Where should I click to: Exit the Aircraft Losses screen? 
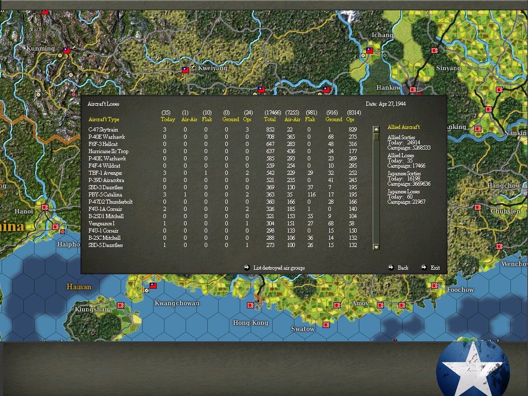click(x=435, y=268)
